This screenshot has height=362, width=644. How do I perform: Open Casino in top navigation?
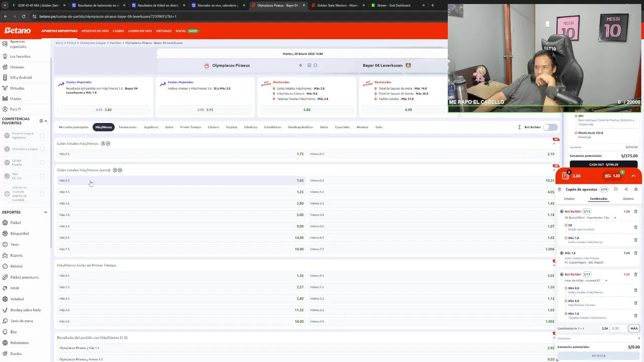coord(118,31)
